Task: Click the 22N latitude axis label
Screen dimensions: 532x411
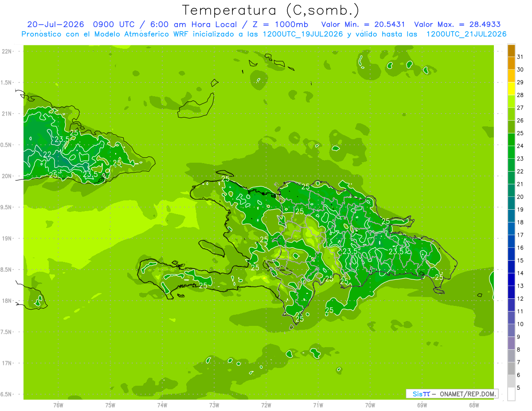Action: coord(8,51)
